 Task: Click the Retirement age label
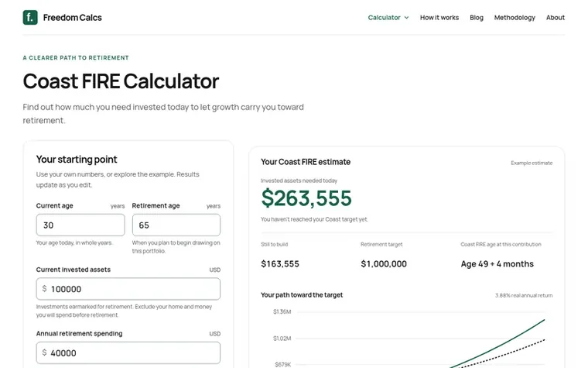[156, 206]
